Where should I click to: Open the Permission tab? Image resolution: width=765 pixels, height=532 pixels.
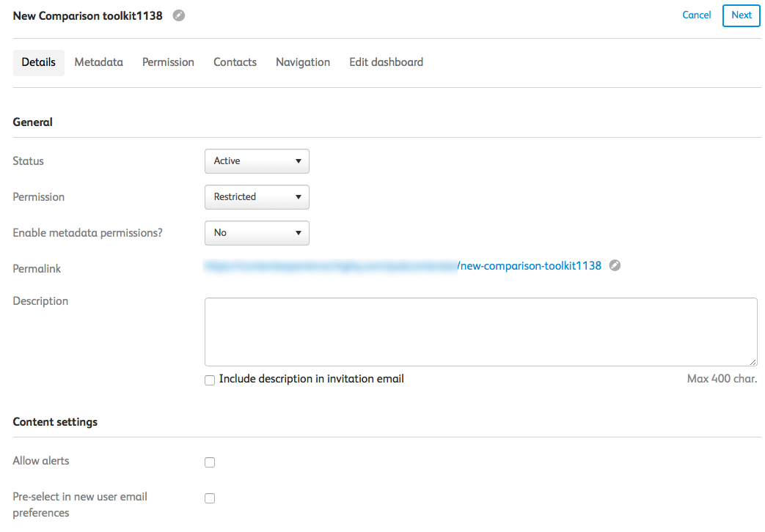pos(168,62)
